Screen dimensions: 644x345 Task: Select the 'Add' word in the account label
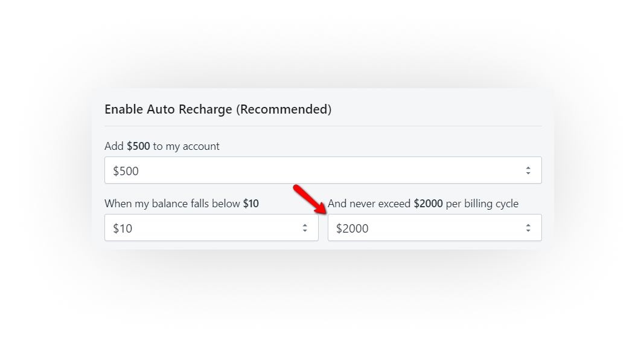[x=114, y=146]
